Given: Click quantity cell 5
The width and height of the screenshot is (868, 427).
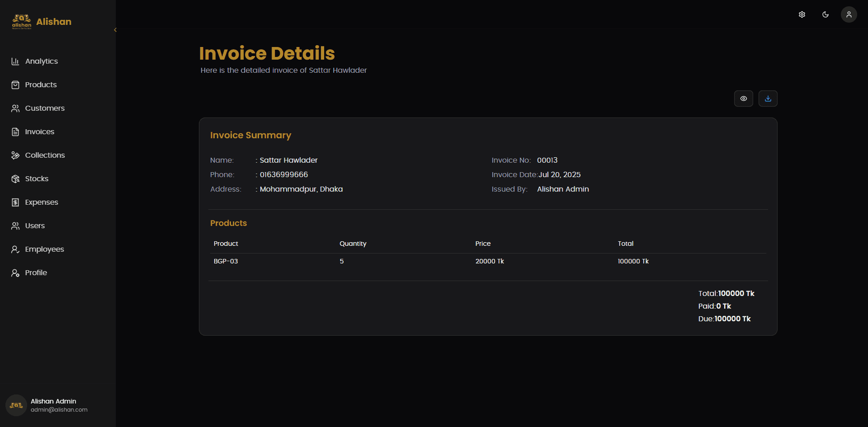Looking at the screenshot, I should [342, 261].
